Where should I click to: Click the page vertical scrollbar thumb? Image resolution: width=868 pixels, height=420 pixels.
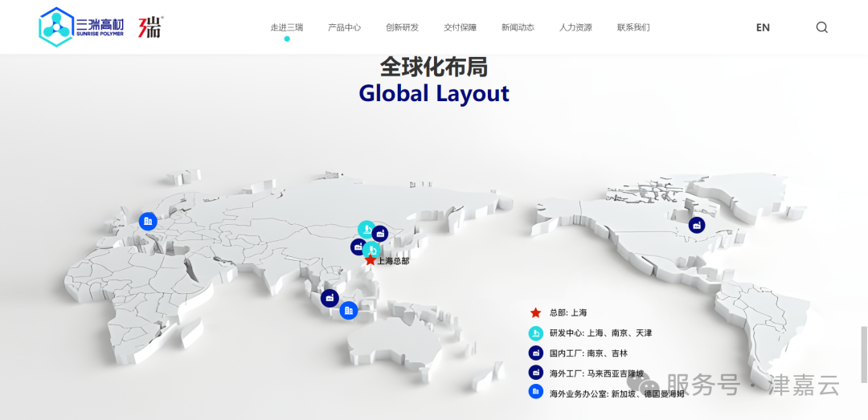[x=863, y=355]
